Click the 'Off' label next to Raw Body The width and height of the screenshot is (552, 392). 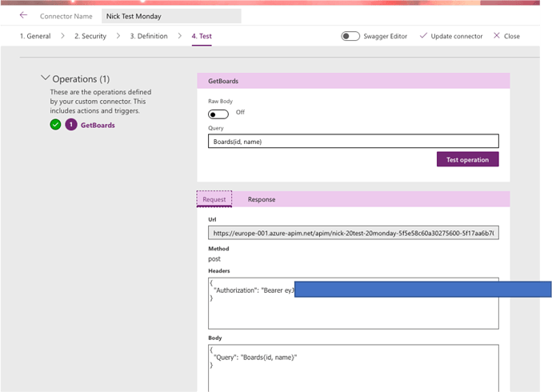pos(240,112)
